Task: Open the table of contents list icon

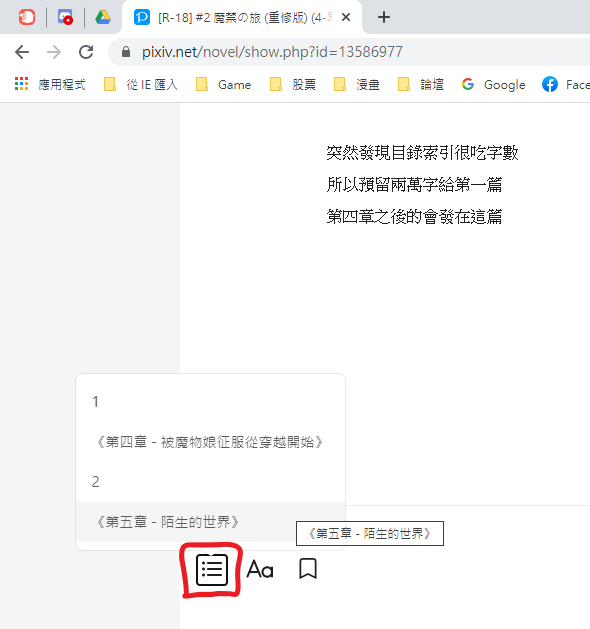Action: 212,570
